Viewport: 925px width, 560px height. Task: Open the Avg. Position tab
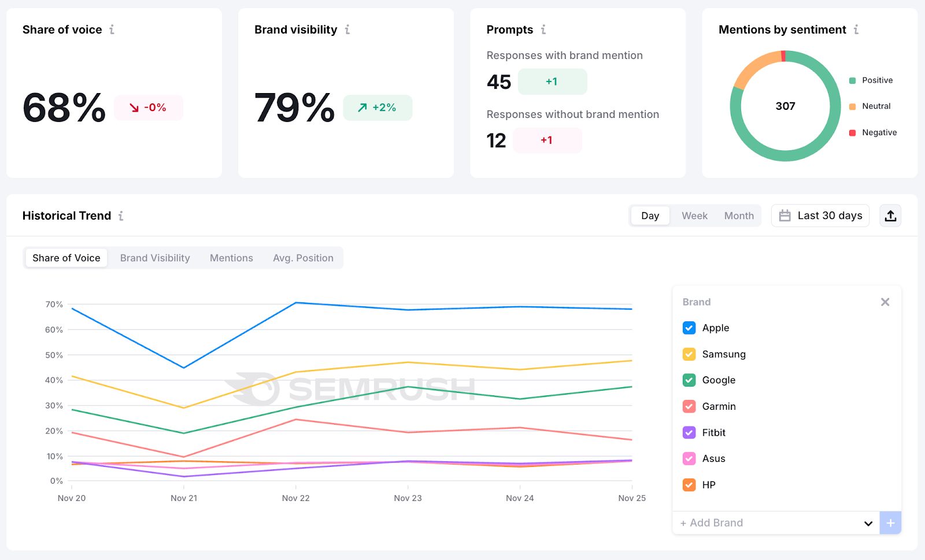pos(303,258)
